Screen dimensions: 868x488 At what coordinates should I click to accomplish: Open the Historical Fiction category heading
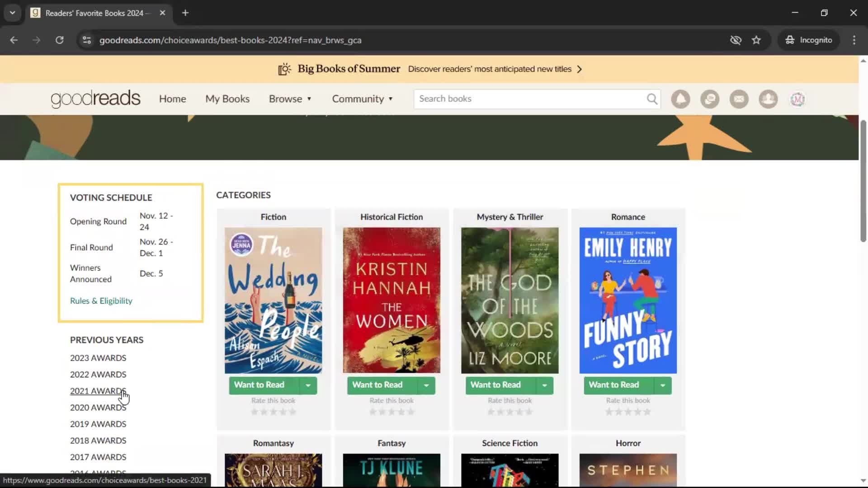tap(392, 217)
